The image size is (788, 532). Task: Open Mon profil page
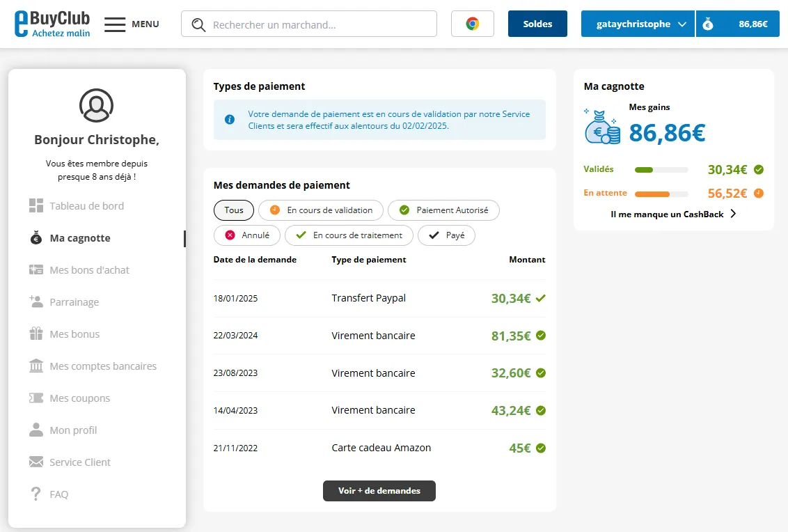[x=73, y=430]
